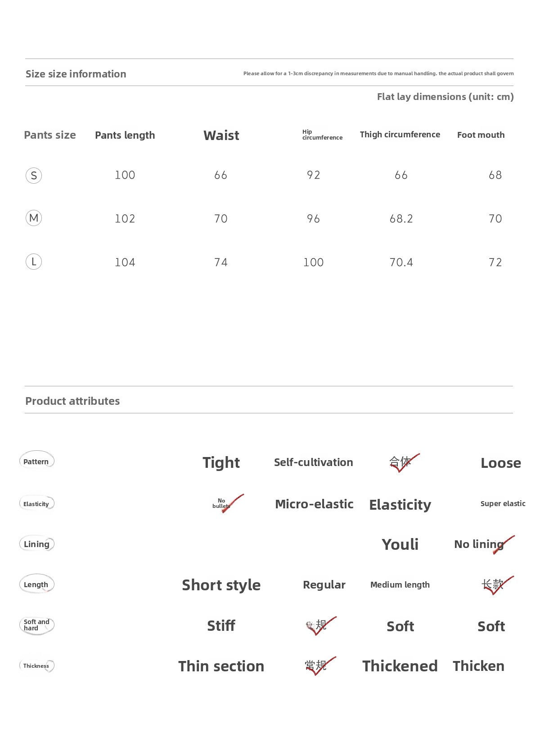Choose the Micro-elastic option
The width and height of the screenshot is (540, 756).
pos(314,504)
